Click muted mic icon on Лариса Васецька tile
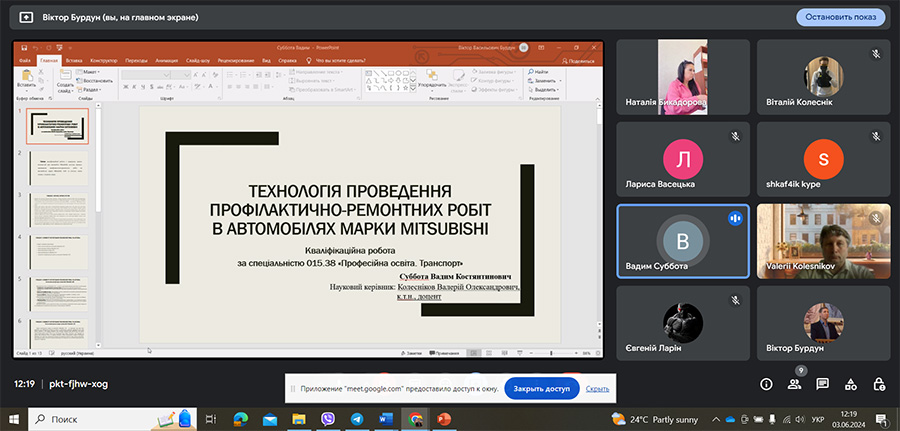Viewport: 900px width, 431px height. (735, 136)
